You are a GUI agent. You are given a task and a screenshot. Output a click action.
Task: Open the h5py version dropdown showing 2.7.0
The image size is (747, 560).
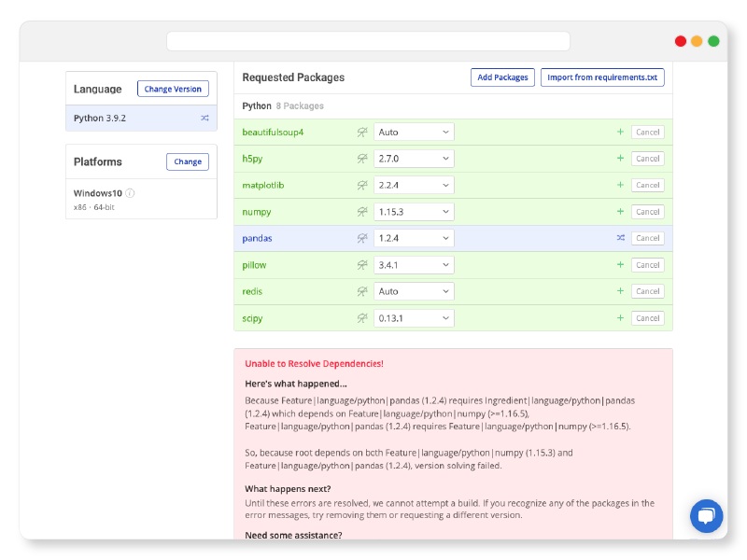pos(414,158)
